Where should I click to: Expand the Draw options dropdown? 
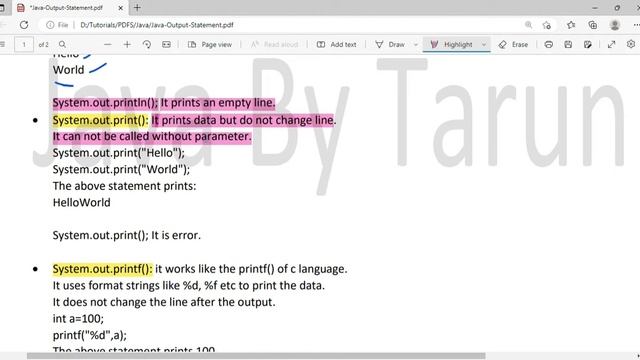point(416,44)
